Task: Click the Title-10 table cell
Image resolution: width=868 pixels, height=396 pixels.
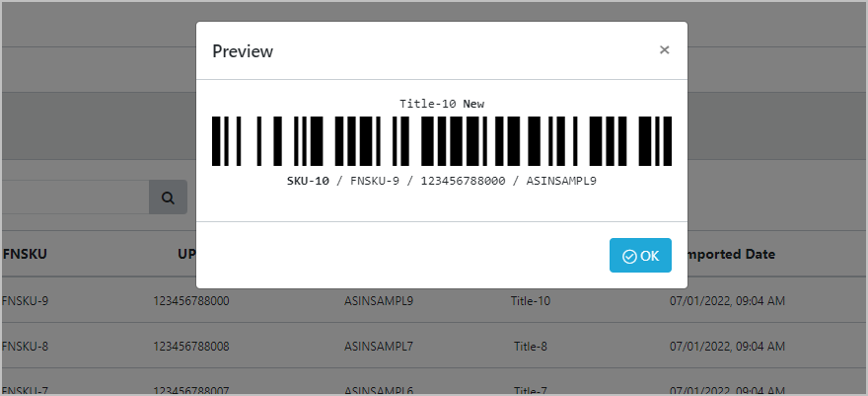Action: pyautogui.click(x=531, y=301)
